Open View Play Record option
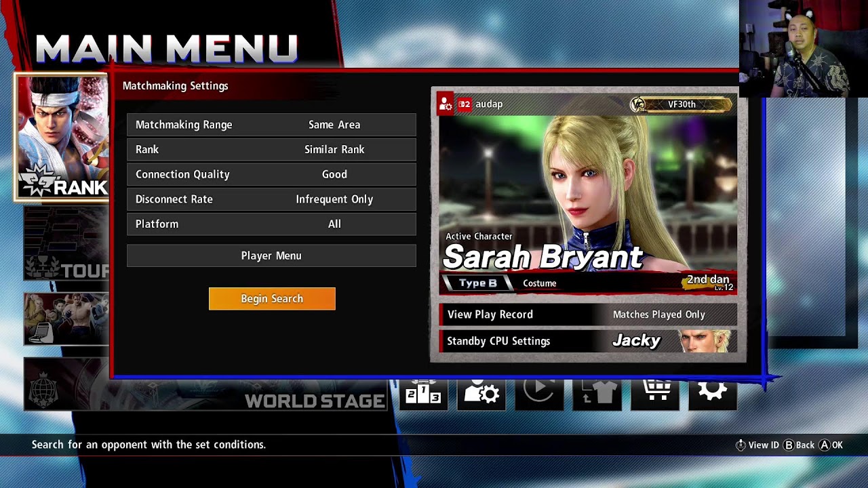868x488 pixels. [x=588, y=314]
